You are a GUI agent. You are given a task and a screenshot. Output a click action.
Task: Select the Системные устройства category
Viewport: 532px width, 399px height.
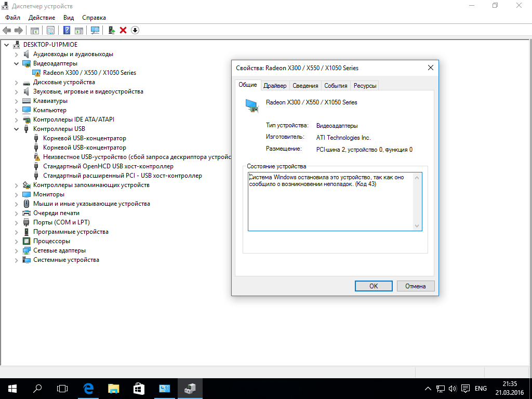(x=66, y=260)
